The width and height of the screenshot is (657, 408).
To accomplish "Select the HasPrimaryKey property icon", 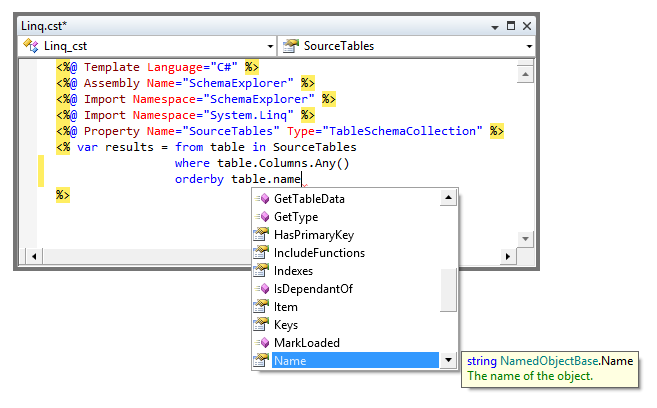I will pos(261,235).
